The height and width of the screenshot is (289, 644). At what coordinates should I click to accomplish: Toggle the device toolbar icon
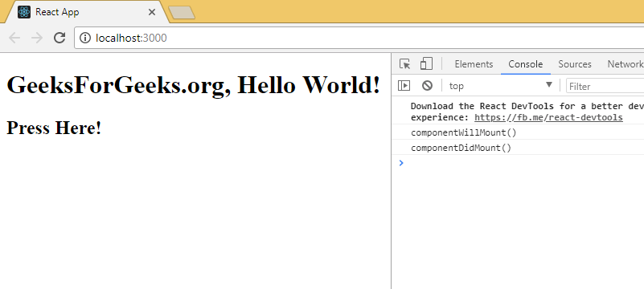[x=426, y=64]
